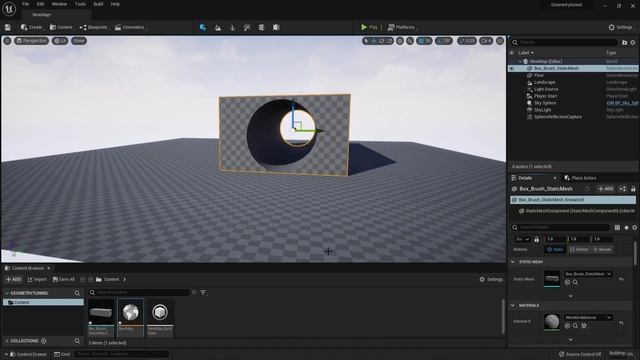640x360 pixels.
Task: Open the Tools menu
Action: (80, 4)
